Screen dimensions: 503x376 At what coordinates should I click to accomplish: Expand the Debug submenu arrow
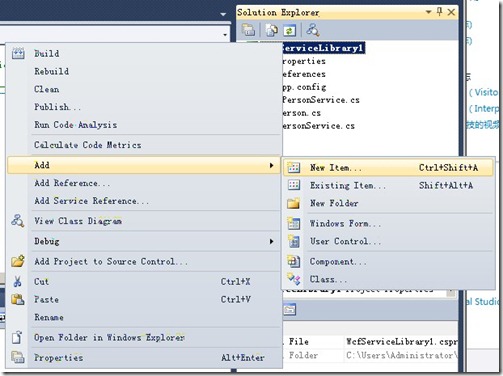click(x=272, y=241)
